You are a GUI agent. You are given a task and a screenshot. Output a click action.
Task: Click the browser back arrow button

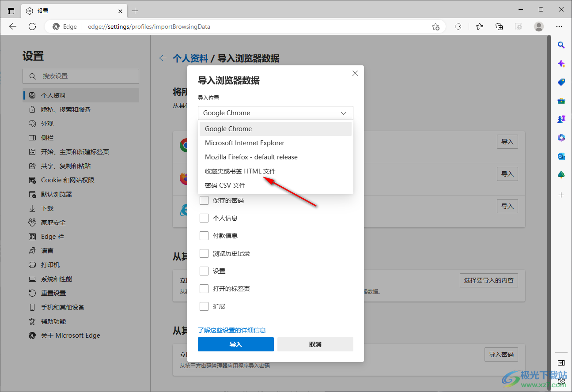click(x=13, y=26)
